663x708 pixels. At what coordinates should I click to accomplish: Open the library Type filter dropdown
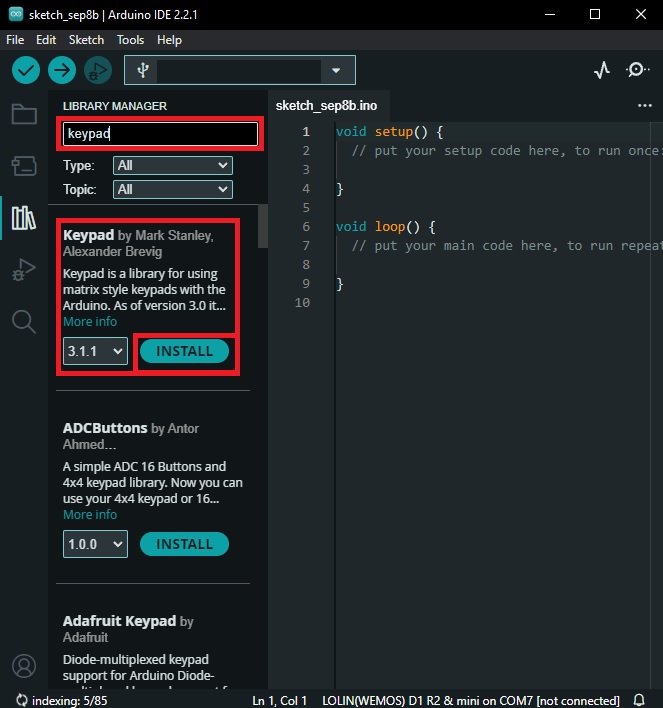173,165
